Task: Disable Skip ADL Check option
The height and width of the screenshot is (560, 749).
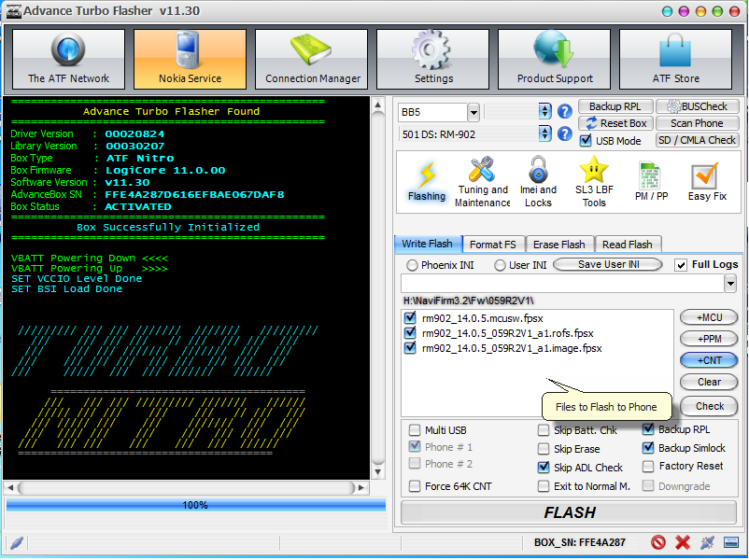Action: [544, 468]
